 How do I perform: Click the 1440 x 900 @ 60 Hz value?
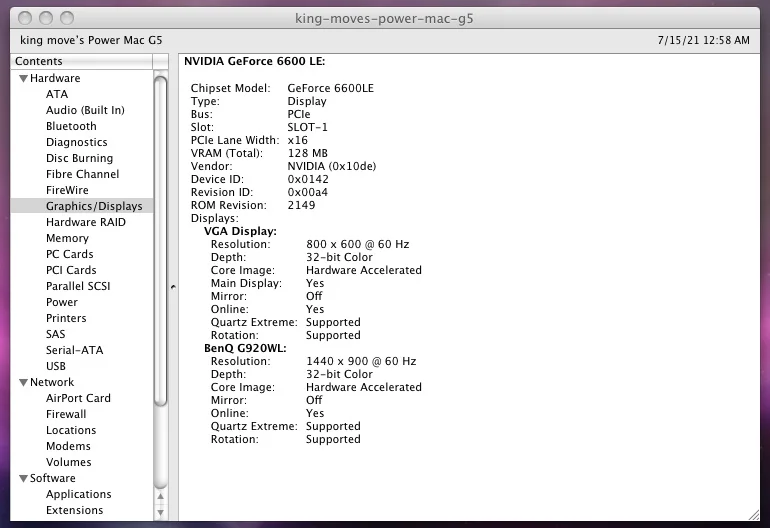361,361
